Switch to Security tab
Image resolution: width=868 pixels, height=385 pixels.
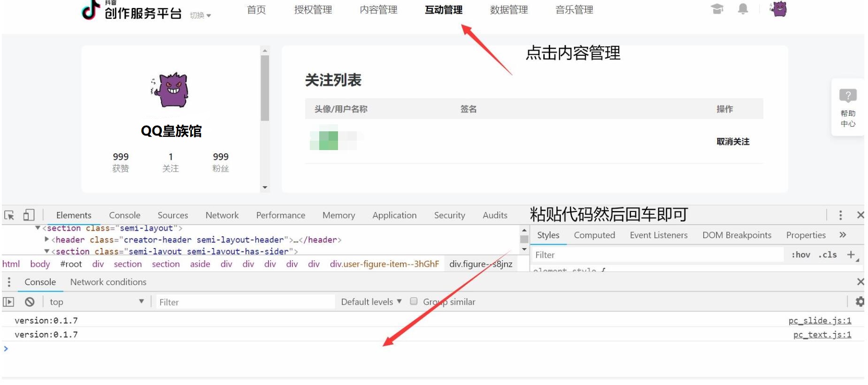click(449, 215)
